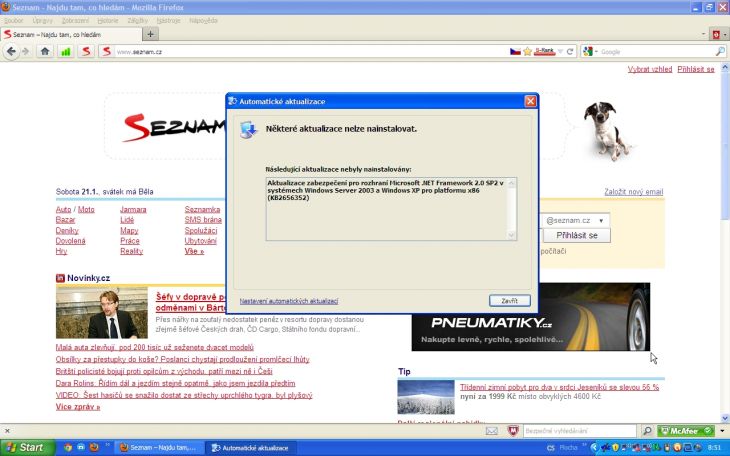The width and height of the screenshot is (730, 456).
Task: Open the SMS brána link
Action: tap(203, 220)
